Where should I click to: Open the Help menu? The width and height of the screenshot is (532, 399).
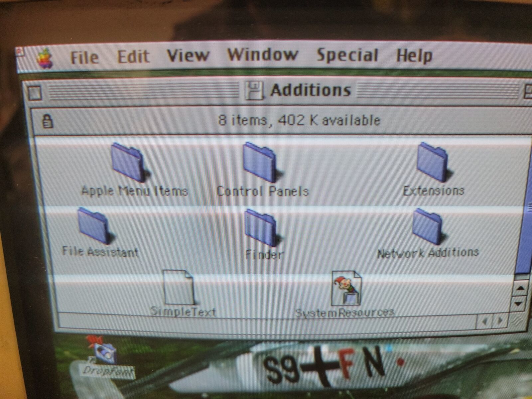click(x=414, y=56)
